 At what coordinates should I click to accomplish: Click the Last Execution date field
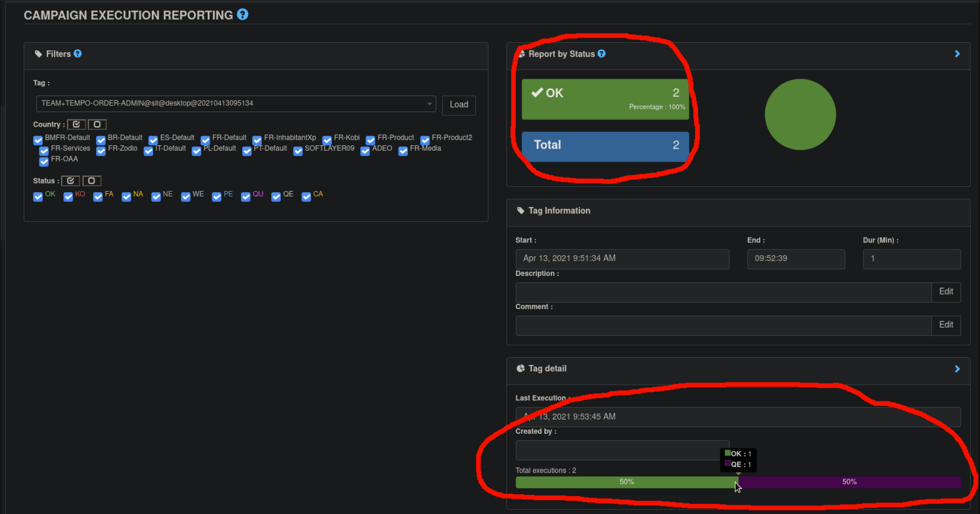(x=738, y=417)
